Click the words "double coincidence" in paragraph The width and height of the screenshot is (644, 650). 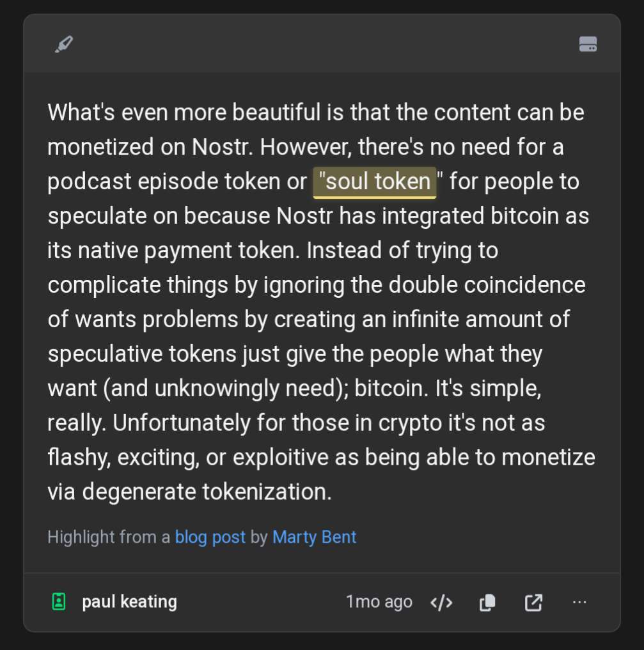(467, 285)
